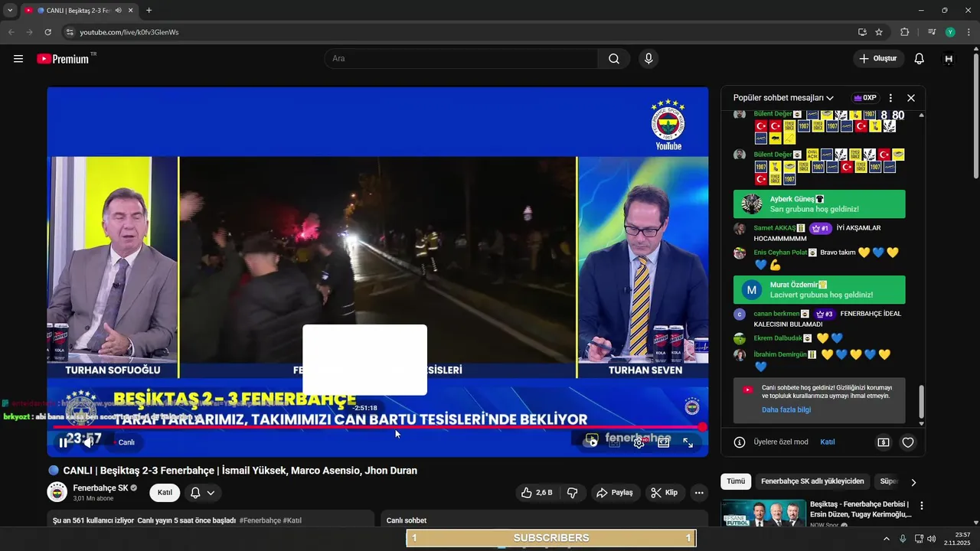Open system volume from taskbar tray
The width and height of the screenshot is (980, 551).
932,539
